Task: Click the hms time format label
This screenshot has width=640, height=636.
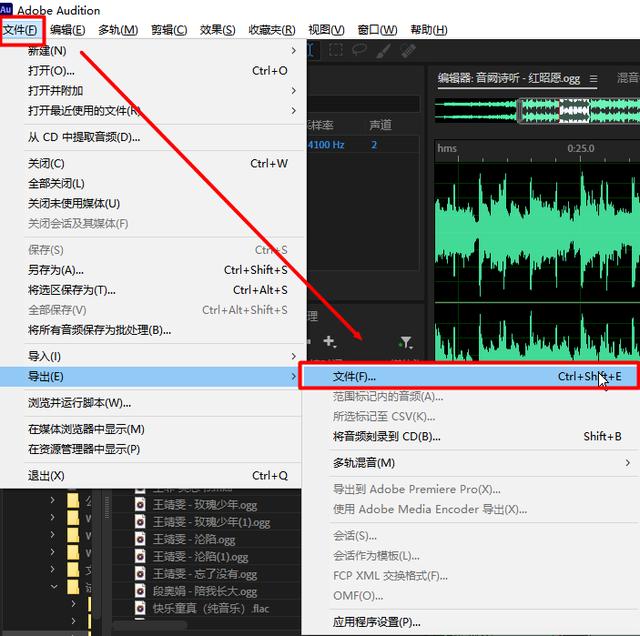Action: [x=447, y=148]
